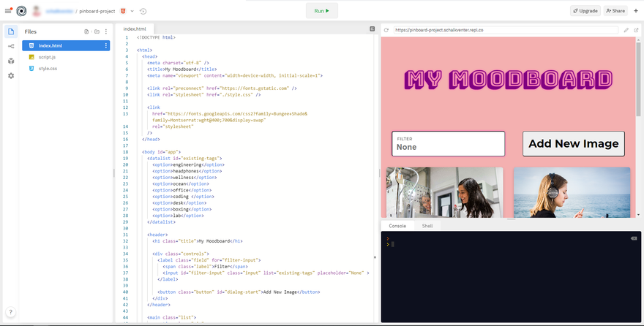Open the Settings gear in sidebar
Screen dimensions: 644x326
pos(11,75)
